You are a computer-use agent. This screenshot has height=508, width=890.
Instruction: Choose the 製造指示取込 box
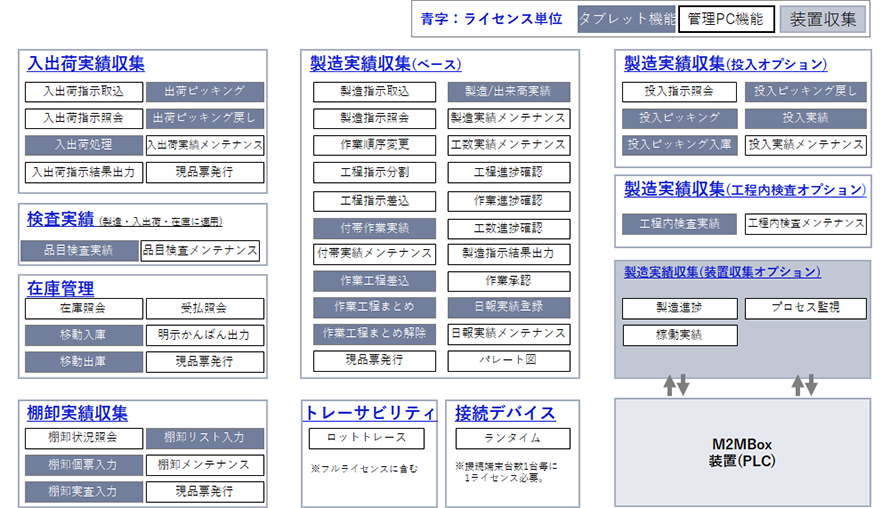(x=375, y=92)
